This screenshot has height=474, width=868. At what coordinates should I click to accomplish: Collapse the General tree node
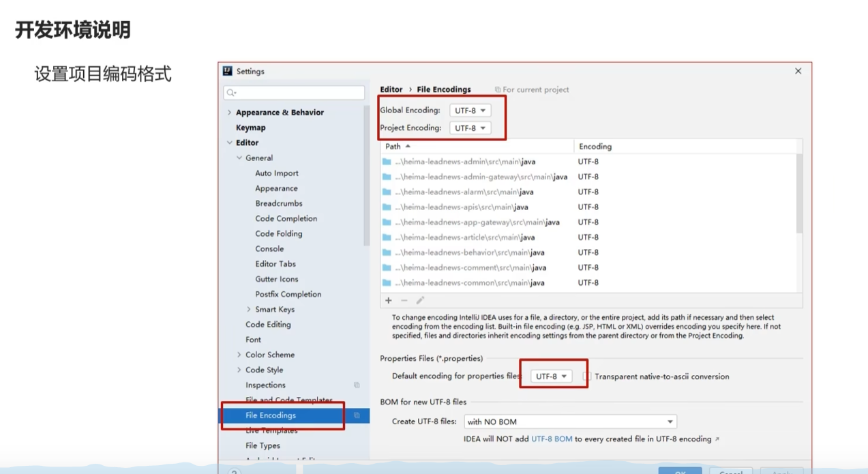click(x=239, y=158)
